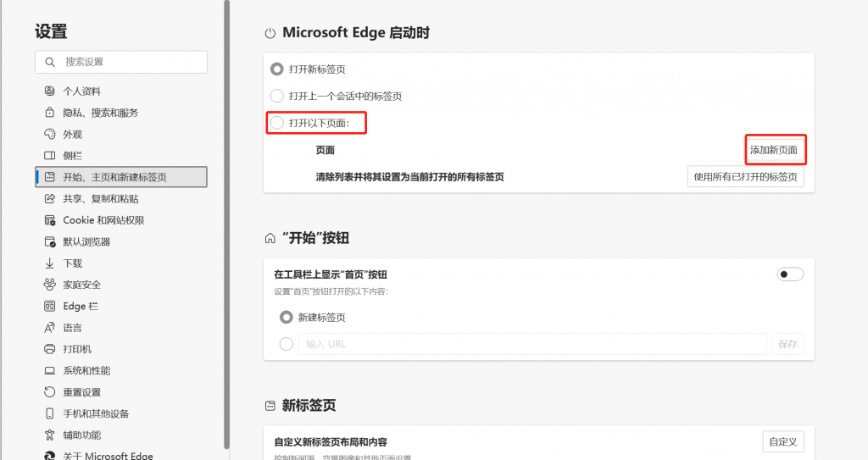
Task: Click the sidebar icon beside 侧栏
Action: pos(49,156)
